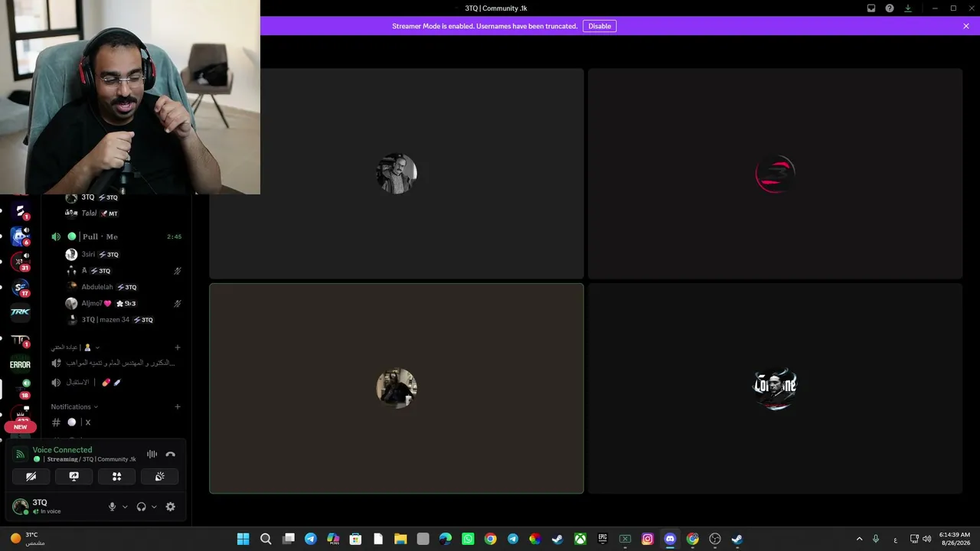
Task: Click the download apps icon
Action: point(908,8)
